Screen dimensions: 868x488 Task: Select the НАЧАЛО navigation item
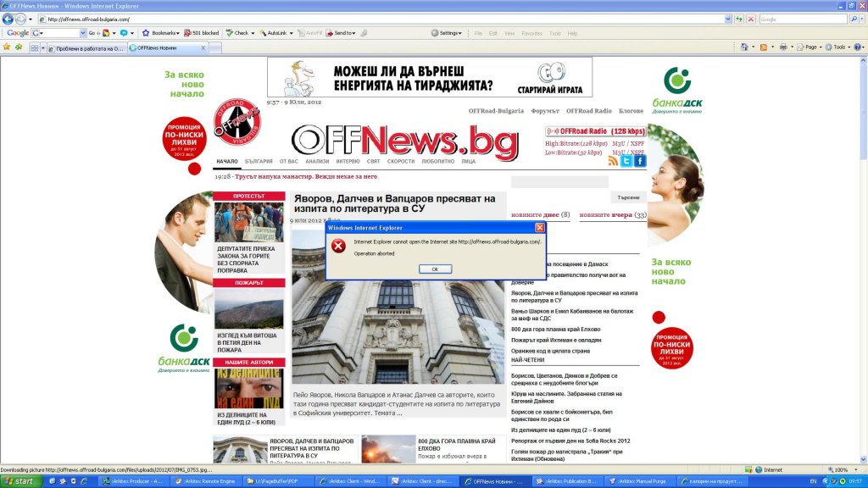(x=227, y=162)
